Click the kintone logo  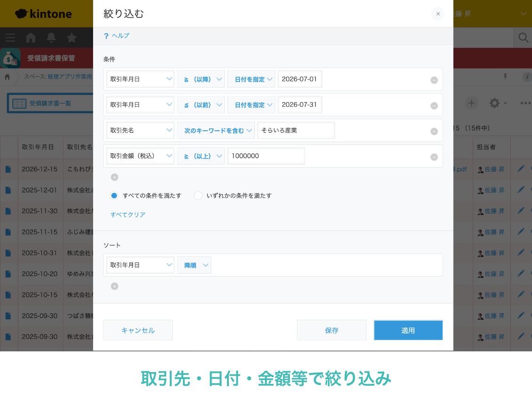coord(43,14)
